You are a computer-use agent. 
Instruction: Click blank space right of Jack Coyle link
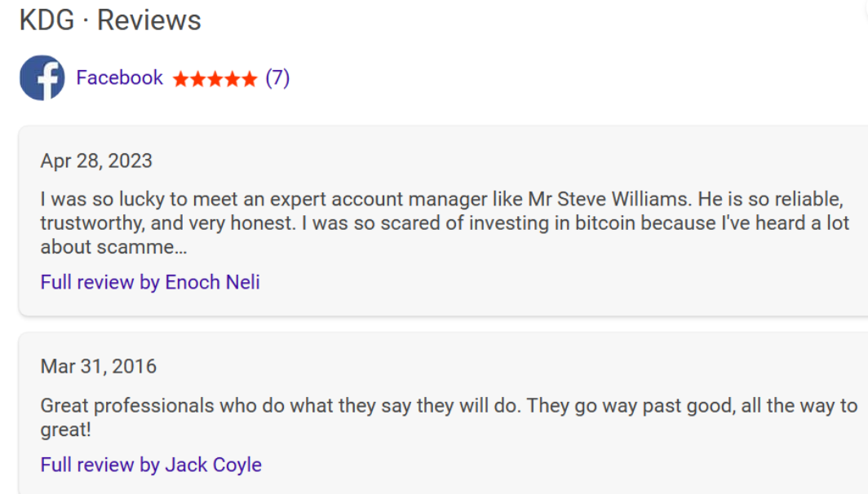554,465
